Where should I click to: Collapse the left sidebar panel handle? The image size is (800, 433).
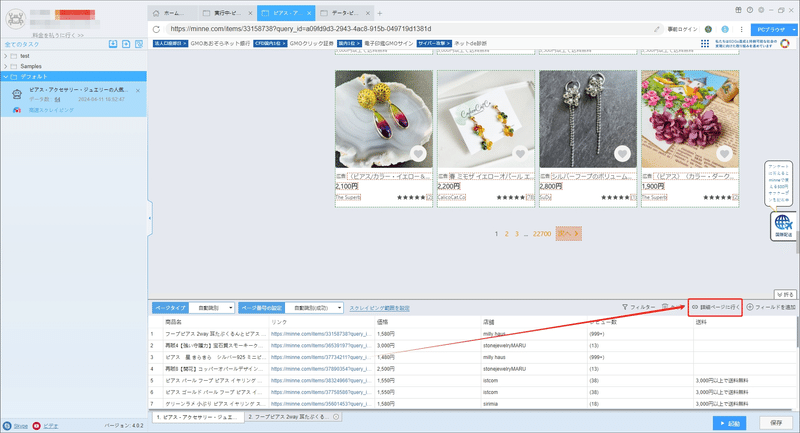[x=149, y=218]
